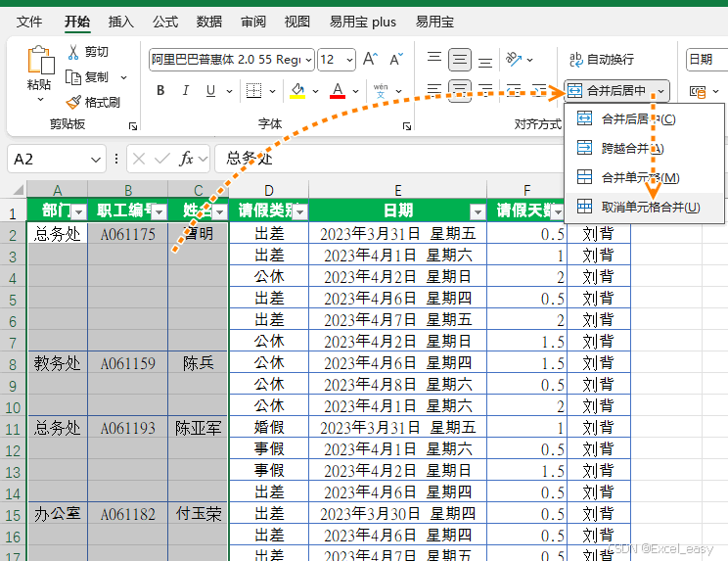Confirm formula entry with the checkmark icon

point(162,160)
